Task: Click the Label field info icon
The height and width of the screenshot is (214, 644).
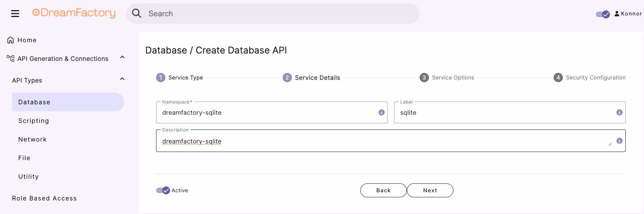Action: [620, 112]
